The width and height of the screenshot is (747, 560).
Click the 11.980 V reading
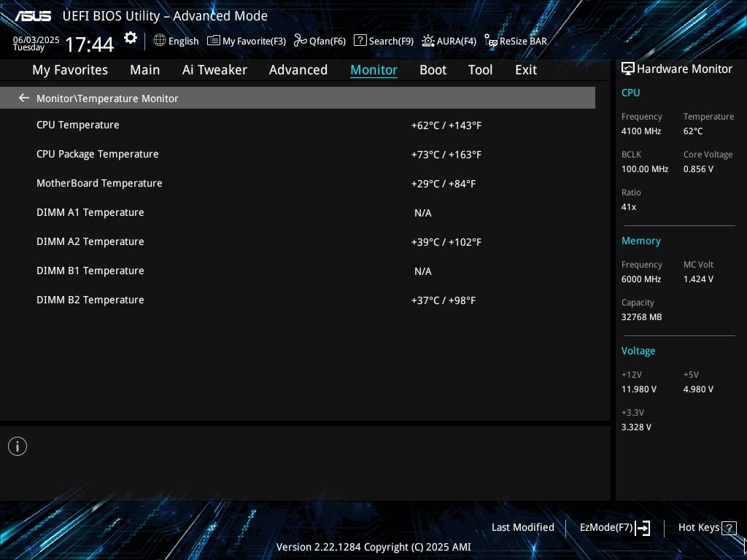coord(639,389)
